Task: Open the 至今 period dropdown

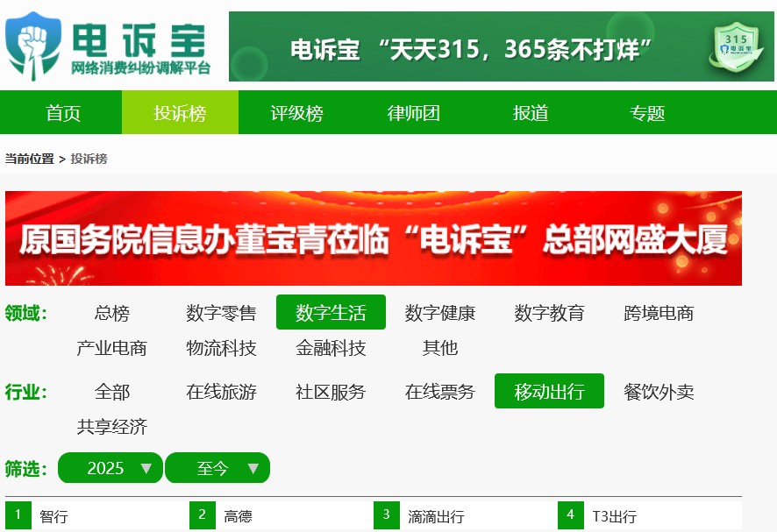Action: (x=217, y=468)
